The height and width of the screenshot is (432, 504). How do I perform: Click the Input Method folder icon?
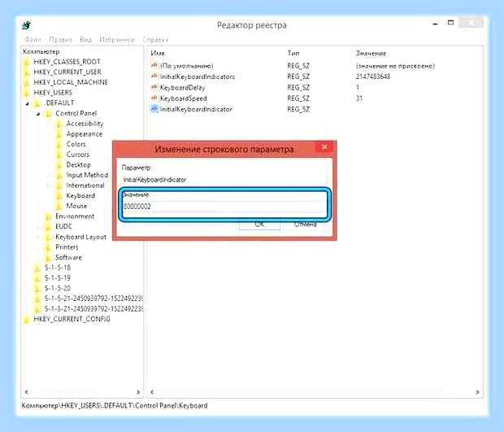point(59,175)
